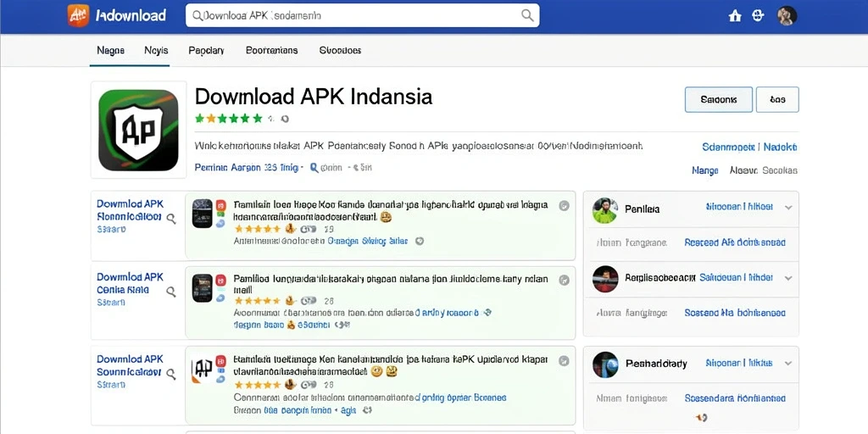Click the idownload site logo icon
This screenshot has width=868, height=434.
[x=78, y=15]
